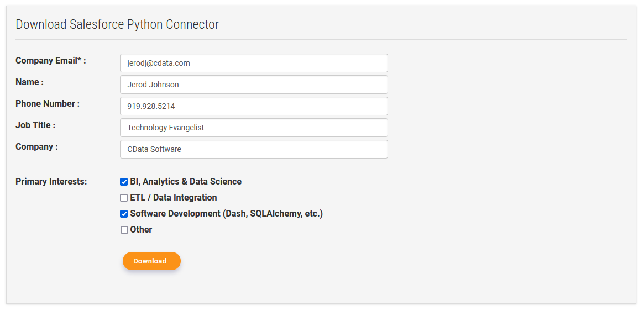Click the Company Email input field
Screen dimensions: 644x311
point(254,63)
